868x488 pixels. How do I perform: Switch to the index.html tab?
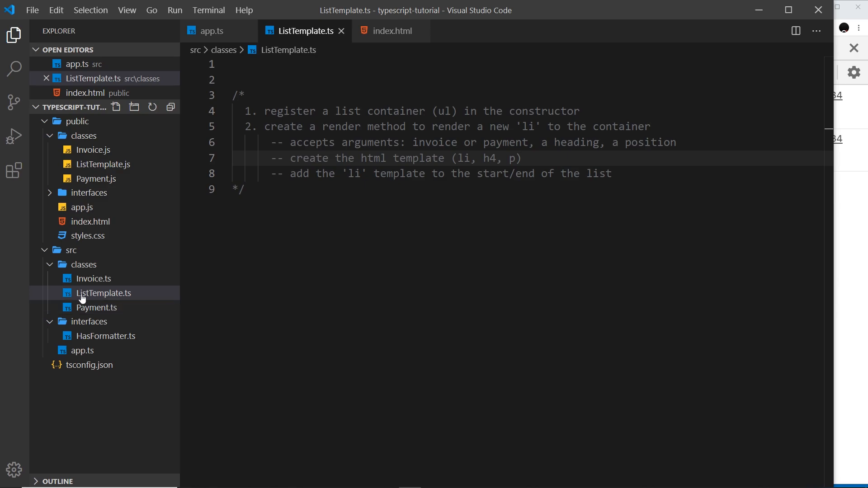[x=392, y=31]
